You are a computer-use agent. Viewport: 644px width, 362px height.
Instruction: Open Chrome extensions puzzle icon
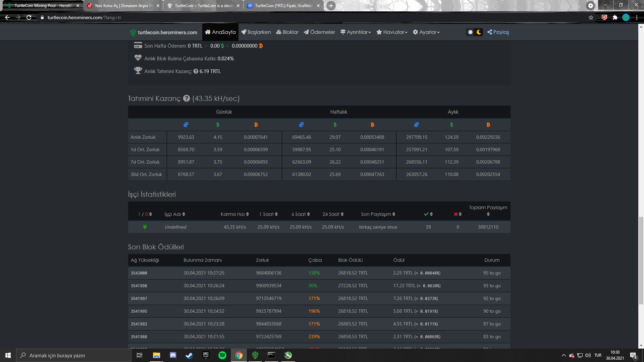(615, 17)
